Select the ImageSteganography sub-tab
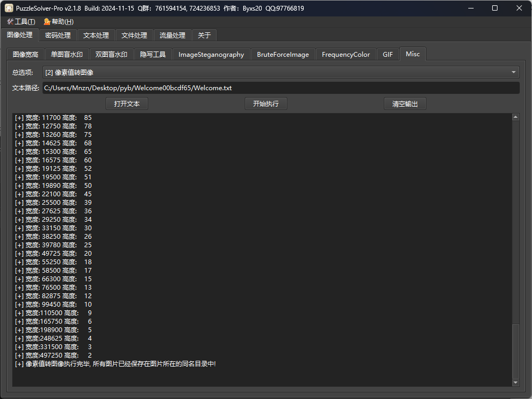532x399 pixels. [211, 55]
